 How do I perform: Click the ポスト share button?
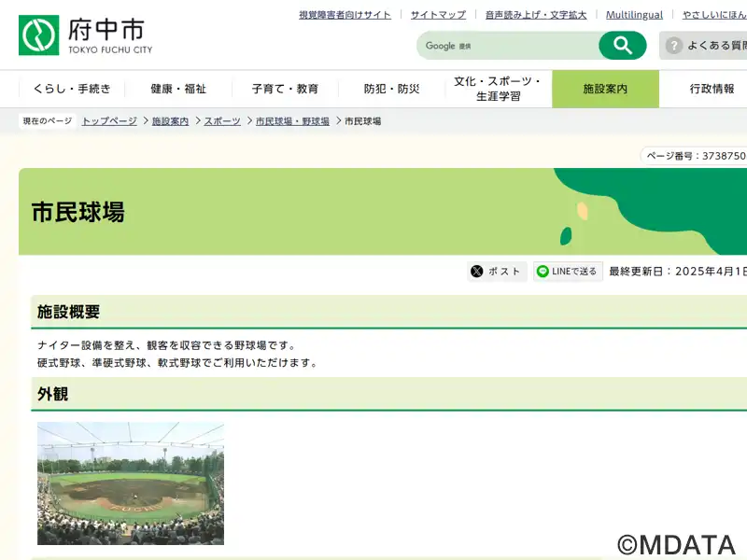tap(497, 272)
